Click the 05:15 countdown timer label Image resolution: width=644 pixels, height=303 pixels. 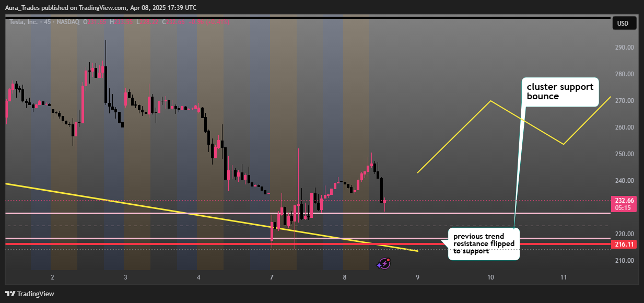pos(624,207)
